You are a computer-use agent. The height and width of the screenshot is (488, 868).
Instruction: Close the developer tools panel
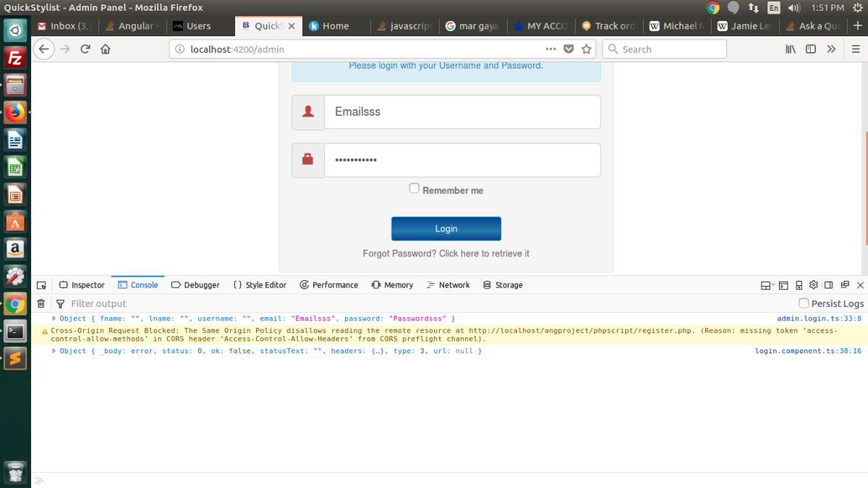860,285
